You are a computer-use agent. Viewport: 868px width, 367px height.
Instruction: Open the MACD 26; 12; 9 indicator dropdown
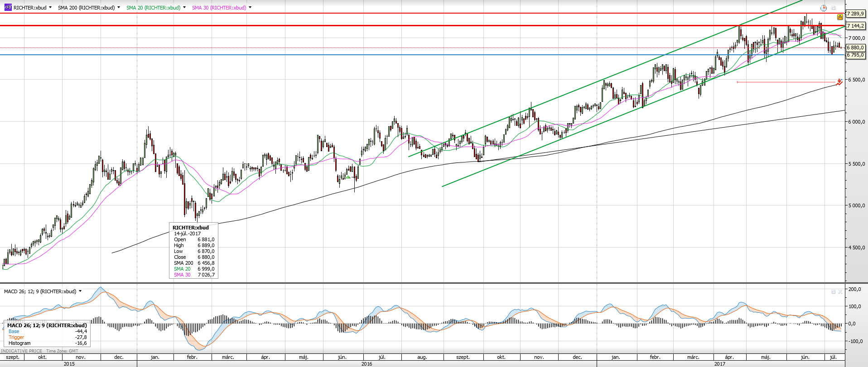[80, 291]
